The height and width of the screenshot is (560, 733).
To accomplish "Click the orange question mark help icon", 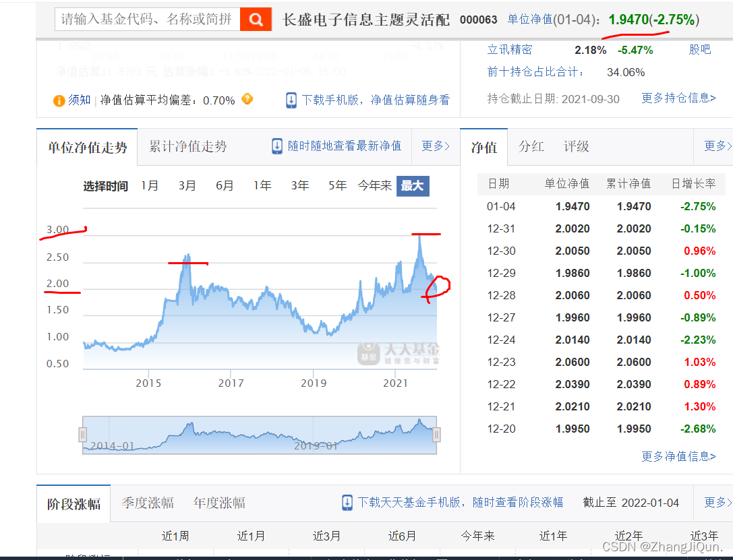I will (x=247, y=99).
